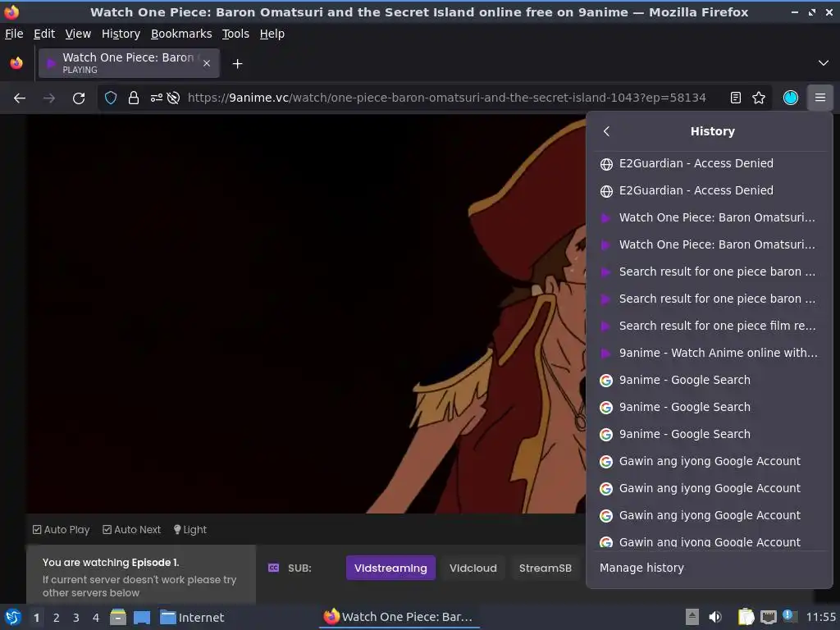This screenshot has height=630, width=840.
Task: Open first Gawin ang iyong Google Account entry
Action: click(x=710, y=461)
